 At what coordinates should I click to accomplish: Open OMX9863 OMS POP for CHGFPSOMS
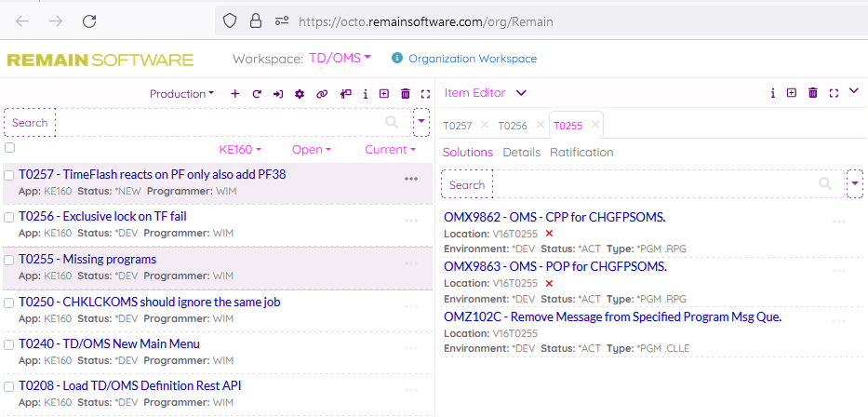pyautogui.click(x=555, y=267)
